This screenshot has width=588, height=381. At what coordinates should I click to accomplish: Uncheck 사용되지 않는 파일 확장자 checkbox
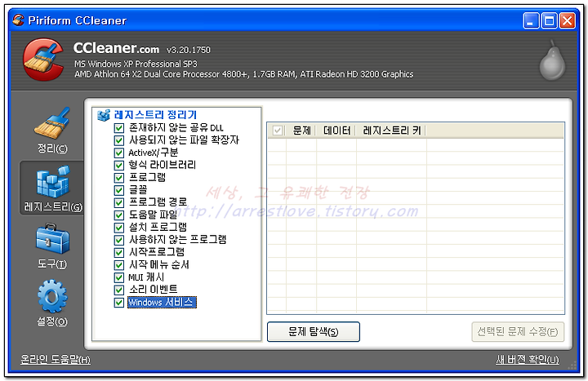pos(119,140)
